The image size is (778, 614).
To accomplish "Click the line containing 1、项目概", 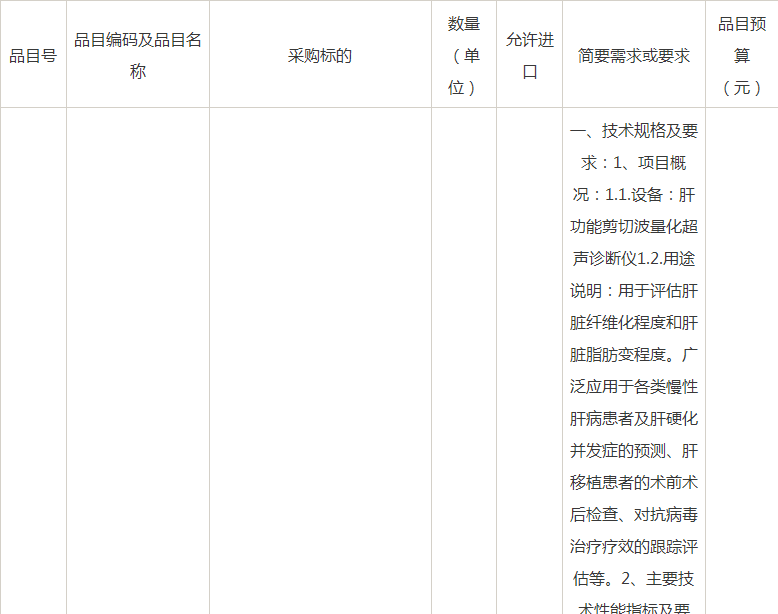I will 634,163.
